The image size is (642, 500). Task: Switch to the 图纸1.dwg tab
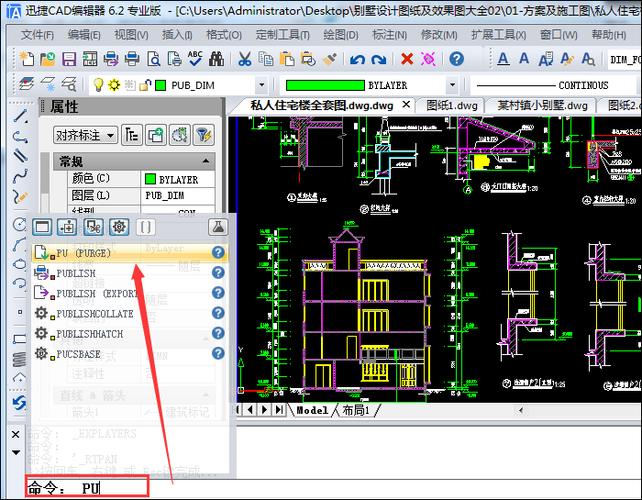[x=452, y=105]
